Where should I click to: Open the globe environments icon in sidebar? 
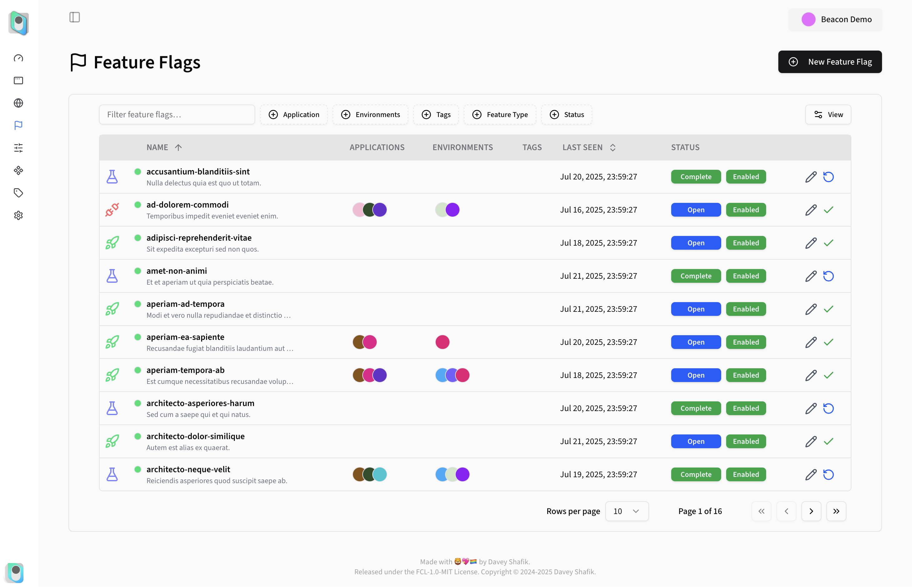18,103
